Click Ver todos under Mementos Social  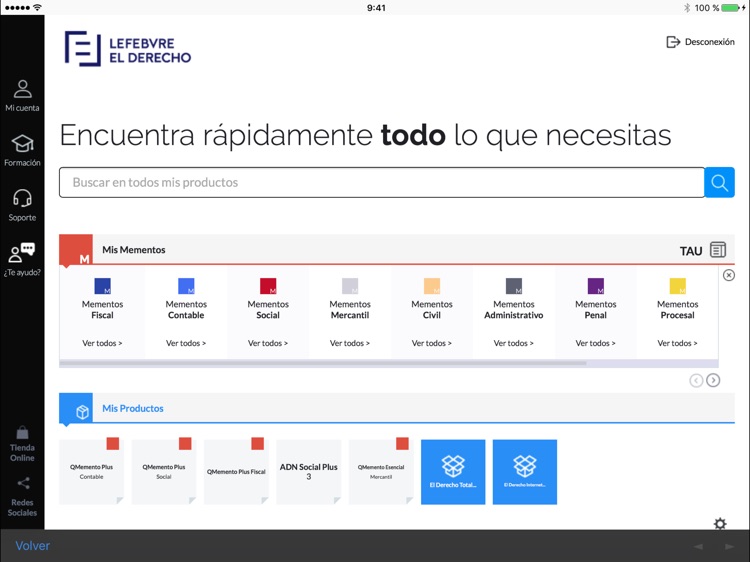[268, 343]
